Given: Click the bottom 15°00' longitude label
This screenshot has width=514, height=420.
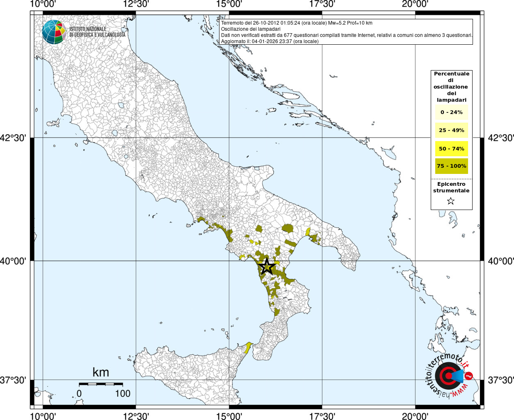Looking at the screenshot, I should point(229,416).
